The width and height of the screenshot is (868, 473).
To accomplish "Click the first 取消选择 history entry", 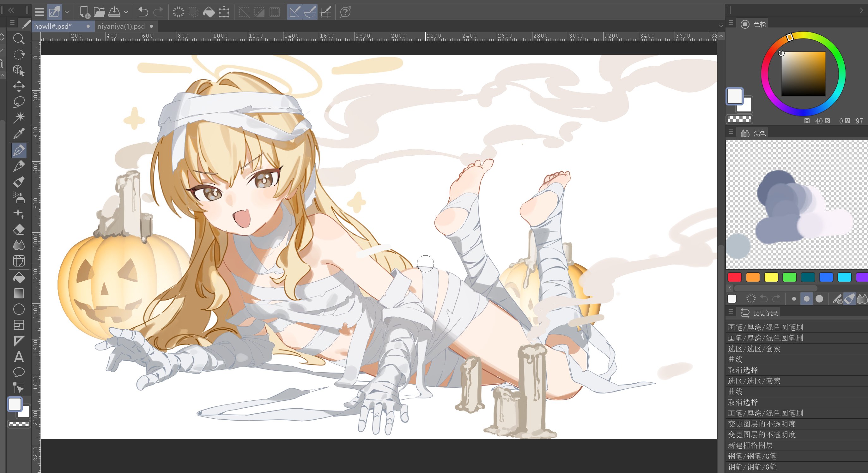I will (743, 370).
